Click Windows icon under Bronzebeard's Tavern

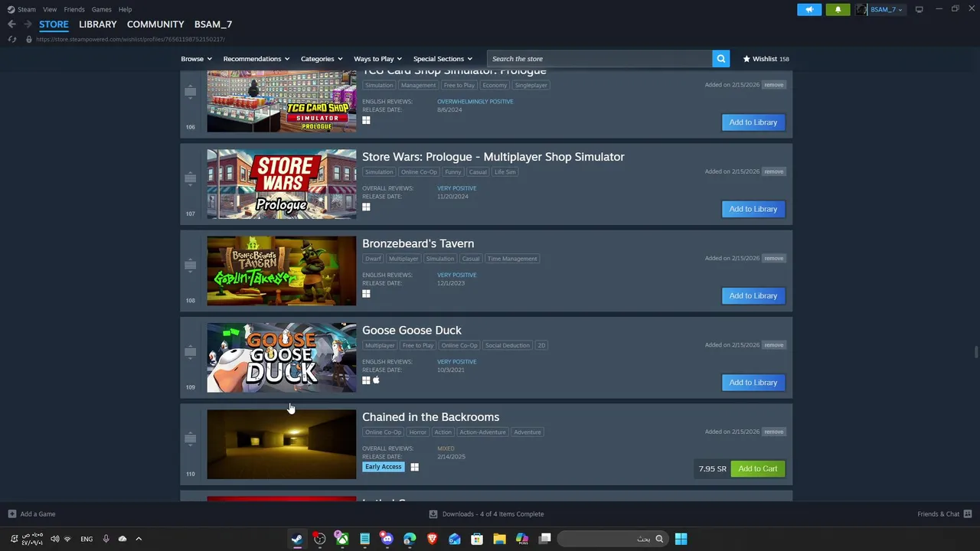[x=366, y=294]
